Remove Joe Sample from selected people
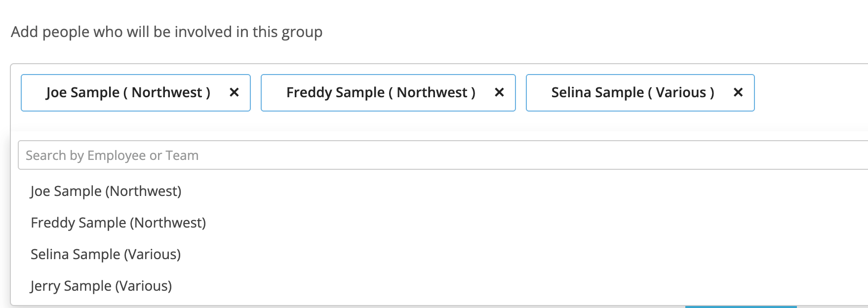The height and width of the screenshot is (308, 868). coord(234,92)
